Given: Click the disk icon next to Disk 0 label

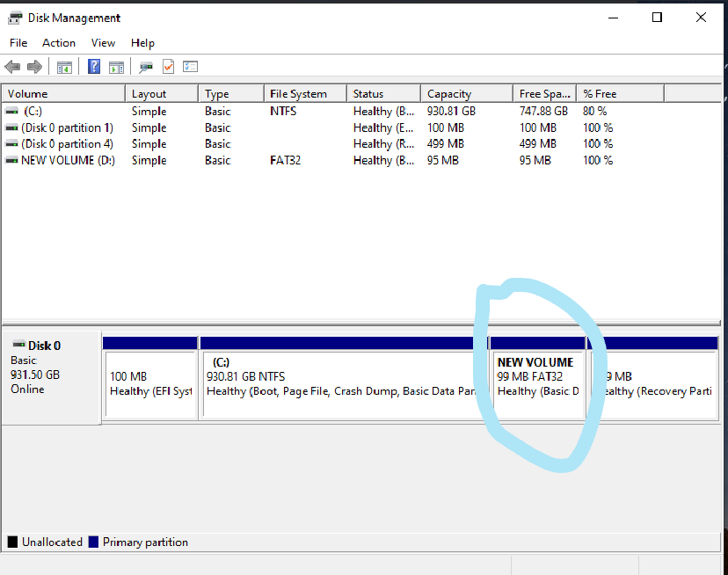Looking at the screenshot, I should coord(18,345).
